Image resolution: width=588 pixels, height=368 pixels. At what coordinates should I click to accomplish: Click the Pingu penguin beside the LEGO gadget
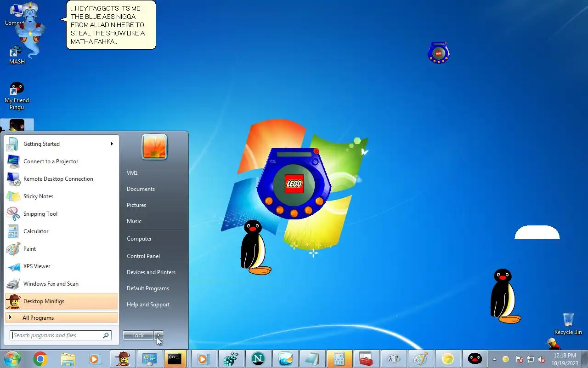click(x=255, y=247)
